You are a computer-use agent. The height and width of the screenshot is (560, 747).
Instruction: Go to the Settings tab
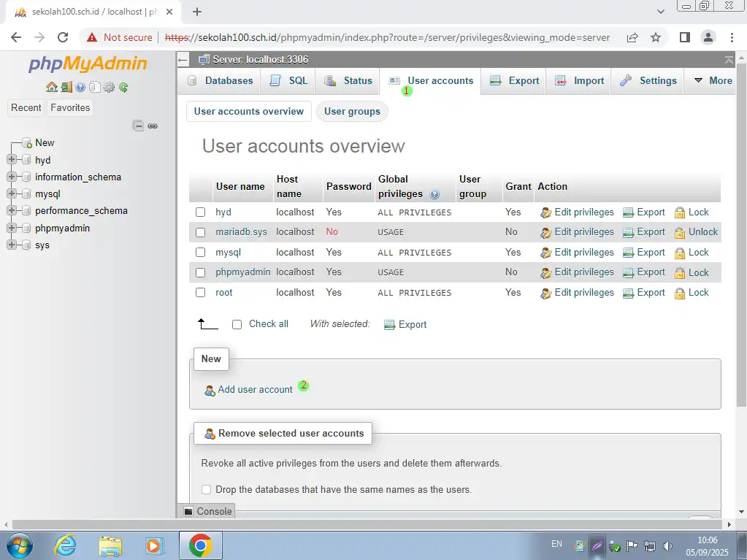648,81
